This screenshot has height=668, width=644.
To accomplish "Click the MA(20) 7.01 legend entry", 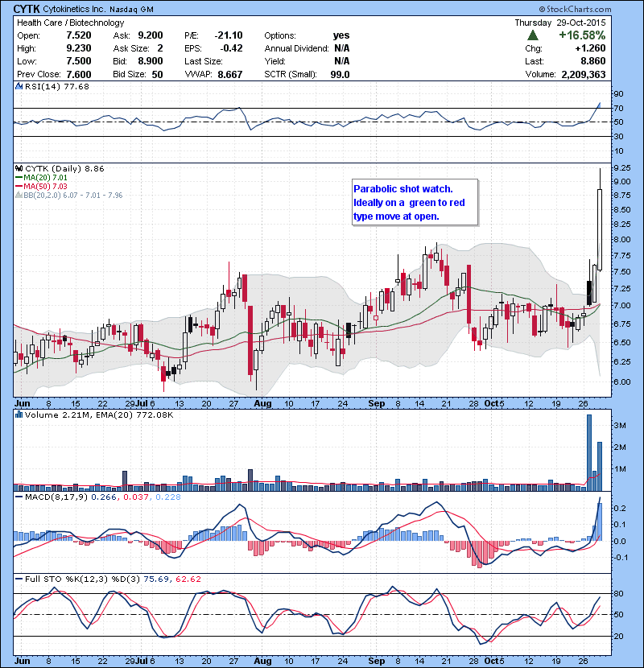I will (41, 178).
